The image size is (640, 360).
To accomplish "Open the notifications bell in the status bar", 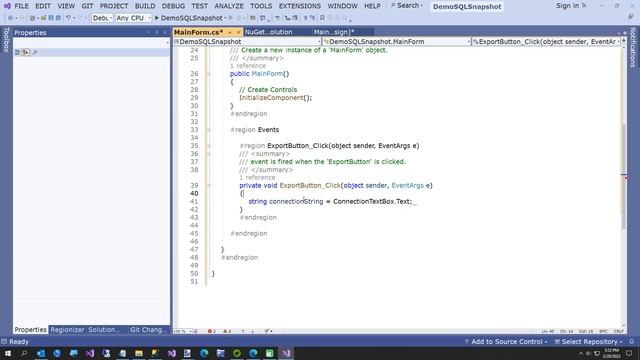I will click(x=631, y=342).
